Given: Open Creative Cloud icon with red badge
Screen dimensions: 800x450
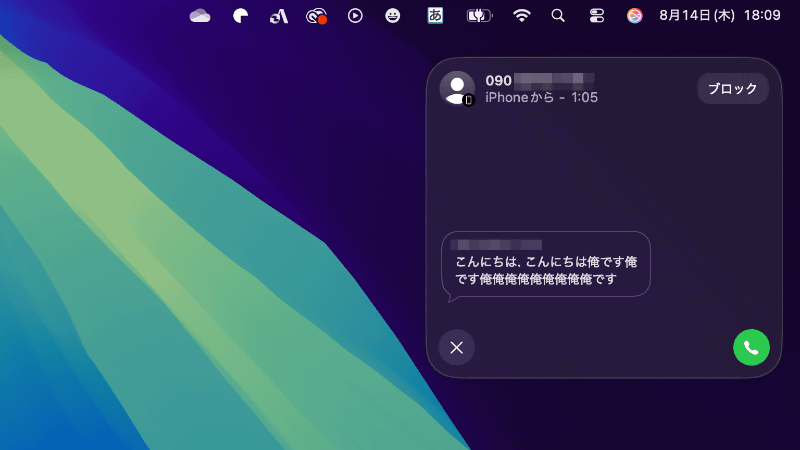Looking at the screenshot, I should [316, 16].
